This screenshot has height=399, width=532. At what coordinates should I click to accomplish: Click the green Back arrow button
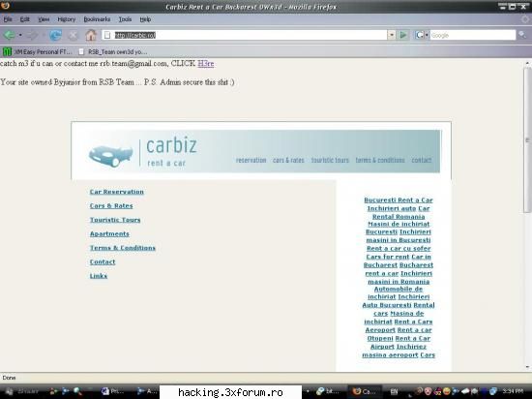point(9,35)
